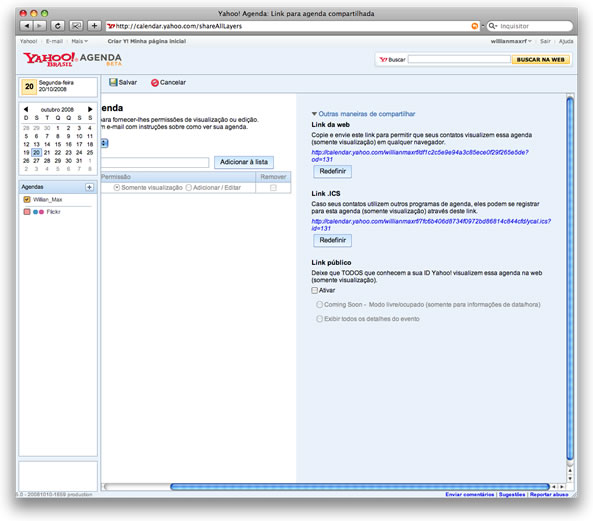
Task: Add new agenda with plus icon
Action: (89, 187)
